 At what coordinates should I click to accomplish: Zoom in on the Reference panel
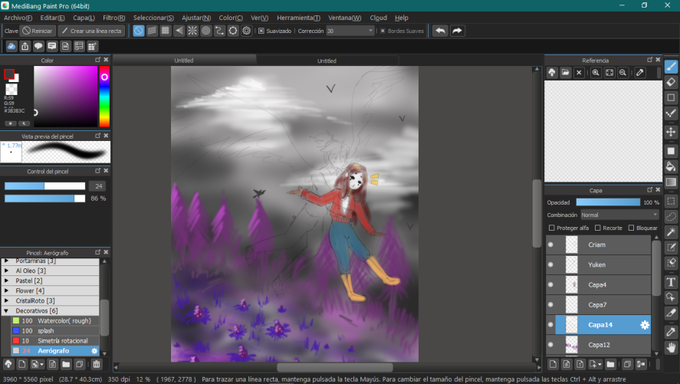click(x=595, y=72)
